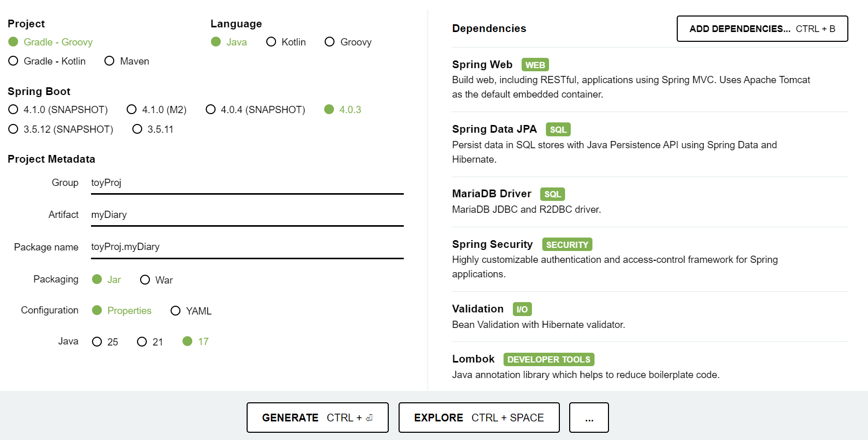This screenshot has height=440, width=868.
Task: Click the WEB tag badge
Action: [x=535, y=65]
